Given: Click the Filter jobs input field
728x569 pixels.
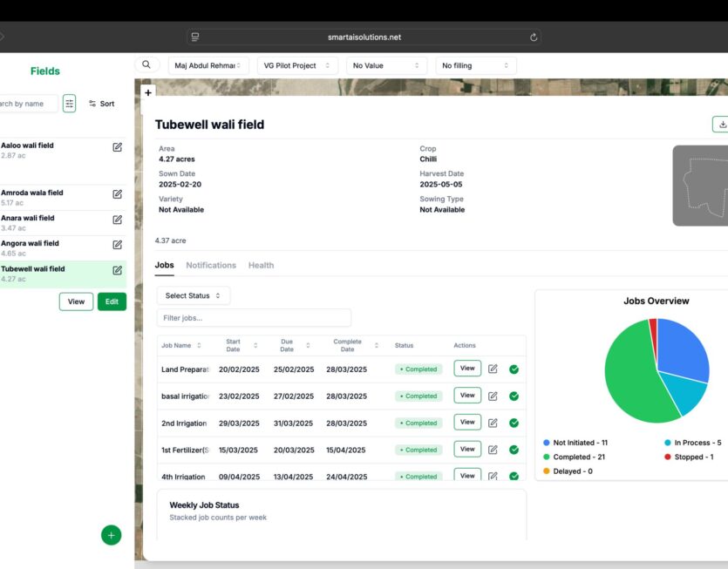Looking at the screenshot, I should [x=254, y=318].
